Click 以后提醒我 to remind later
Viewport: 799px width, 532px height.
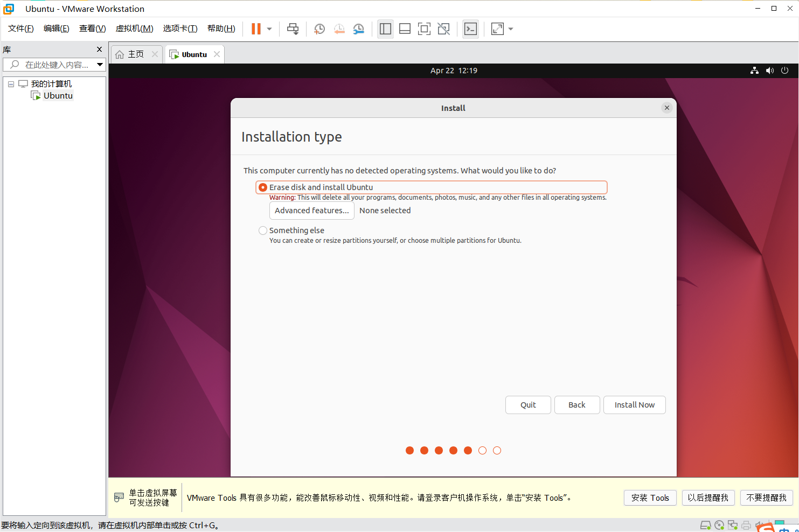click(x=708, y=498)
